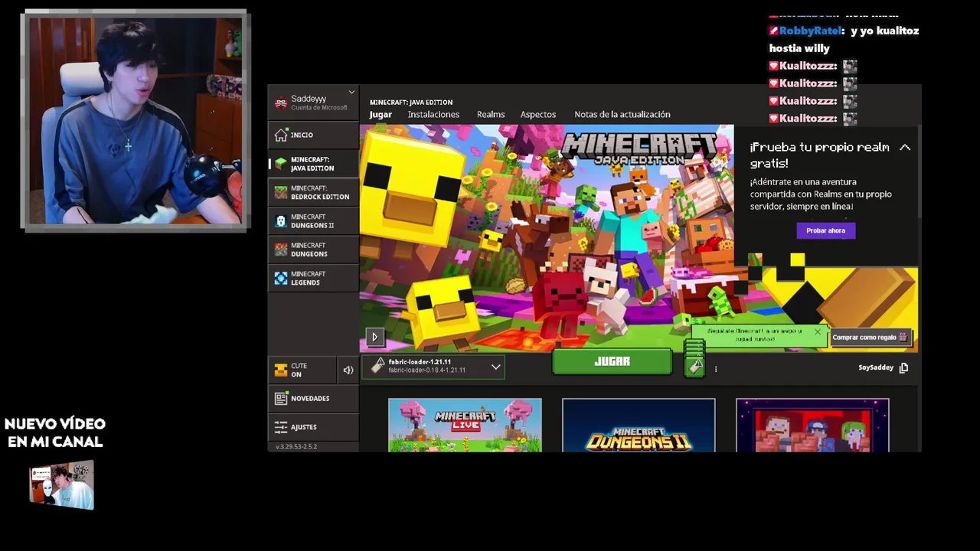Switch to the Jugar tab
Screen dimensions: 980x551
pyautogui.click(x=381, y=115)
